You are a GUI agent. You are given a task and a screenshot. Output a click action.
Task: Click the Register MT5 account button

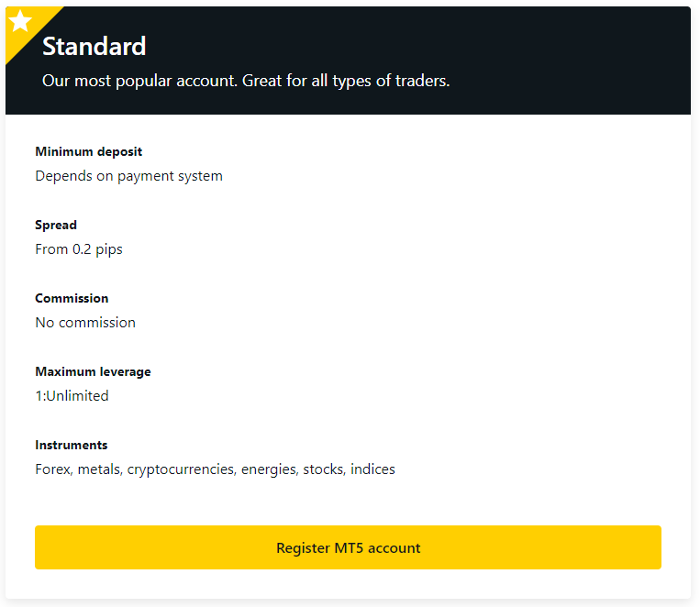pos(348,547)
